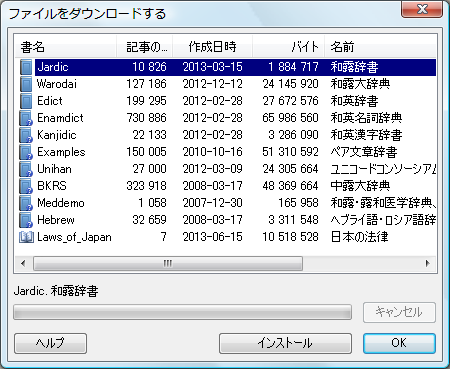Click the 和英漢字辞書 description
Viewport: 450px width, 369px height.
pos(366,135)
